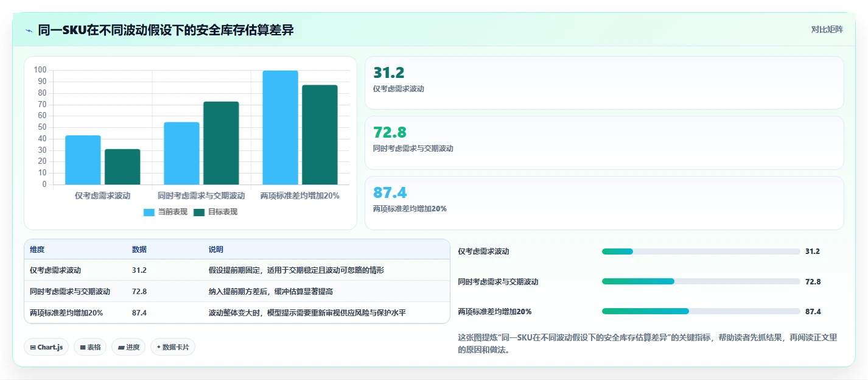Click the y-axis value 100

(40, 70)
